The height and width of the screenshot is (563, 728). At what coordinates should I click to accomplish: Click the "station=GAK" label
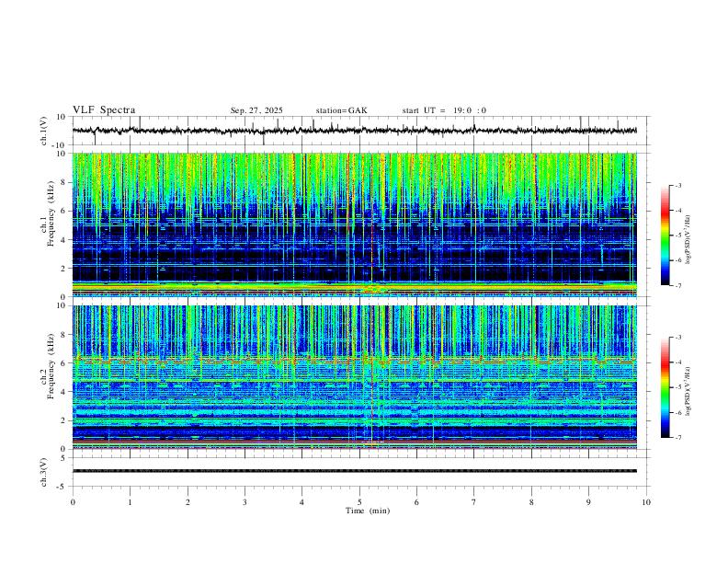click(341, 110)
